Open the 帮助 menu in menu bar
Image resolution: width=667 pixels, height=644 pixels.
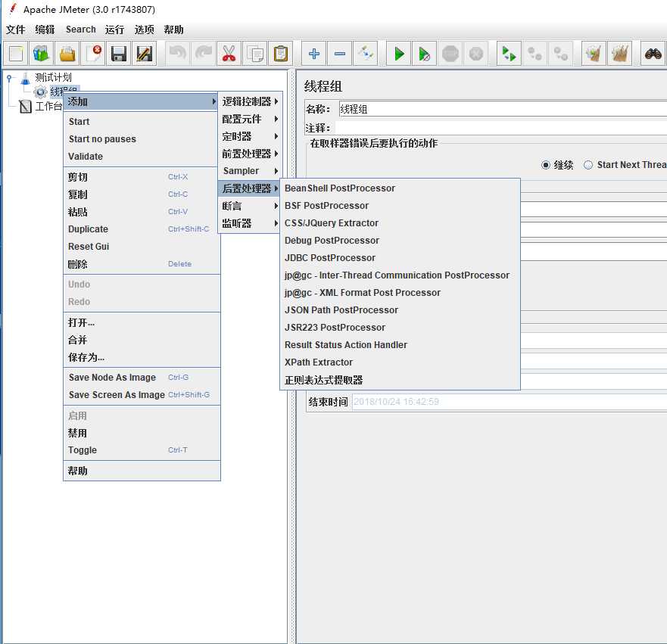173,30
